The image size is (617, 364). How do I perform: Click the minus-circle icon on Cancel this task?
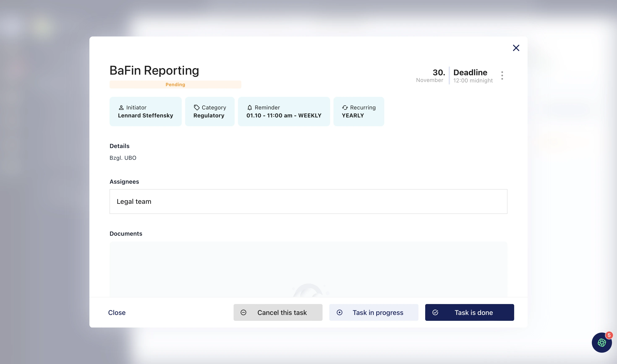tap(243, 312)
